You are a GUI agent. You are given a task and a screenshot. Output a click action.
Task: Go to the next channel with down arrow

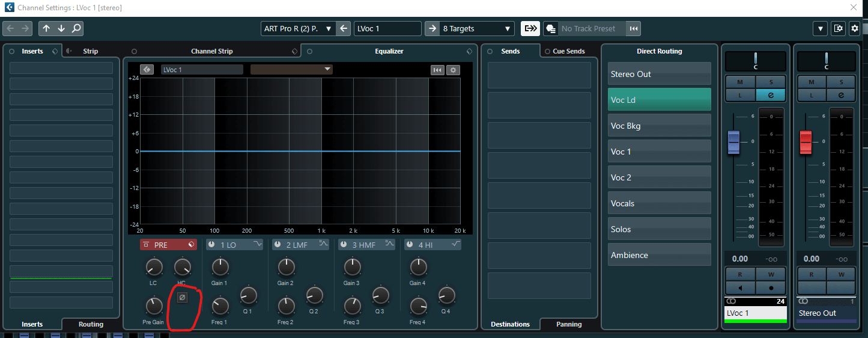(x=61, y=28)
